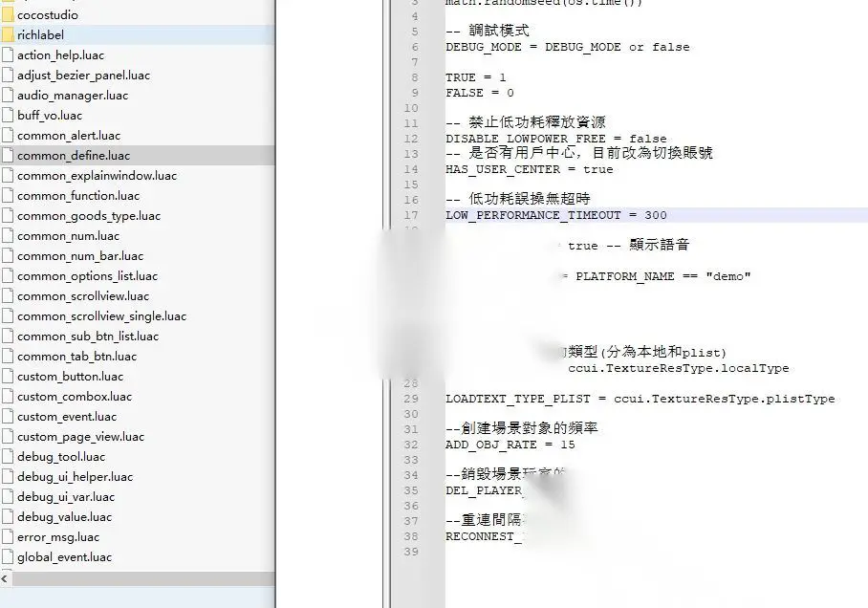This screenshot has height=608, width=868.
Task: Select custom_page_view.luac in the file list
Action: (x=81, y=436)
